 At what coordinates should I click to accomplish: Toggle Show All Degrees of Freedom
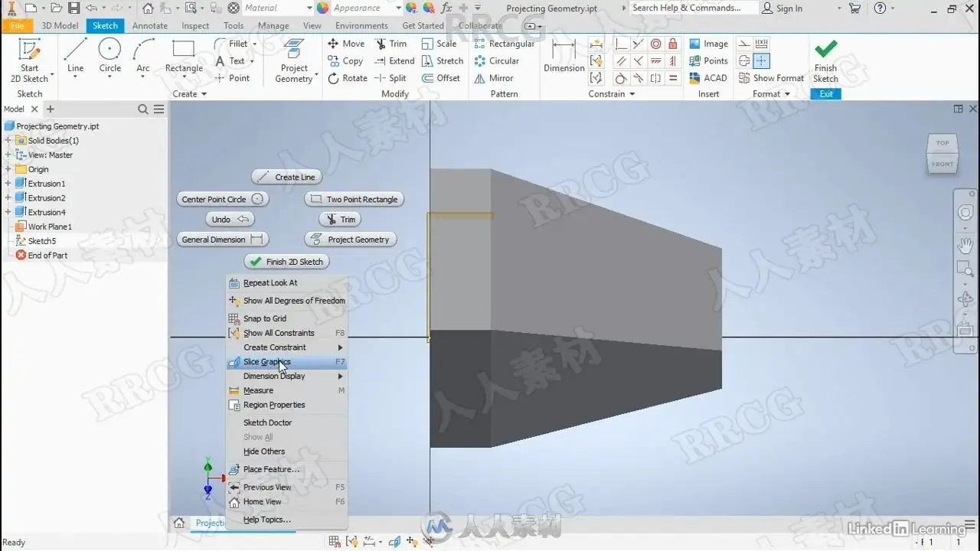pos(287,301)
